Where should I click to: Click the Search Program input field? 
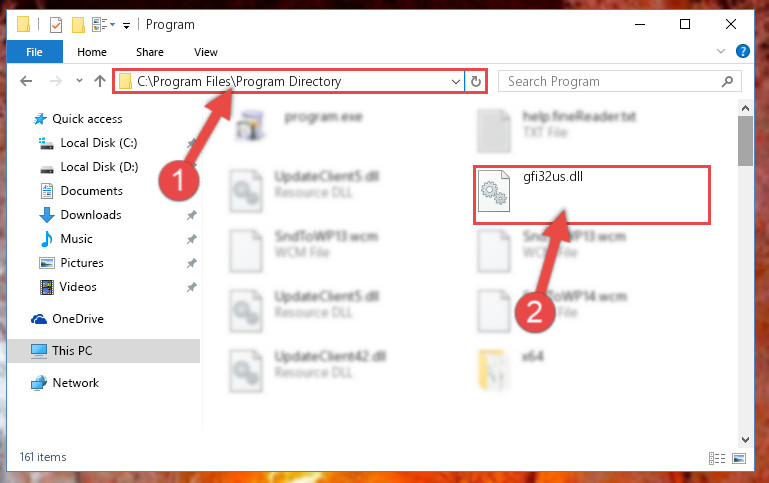(x=610, y=81)
